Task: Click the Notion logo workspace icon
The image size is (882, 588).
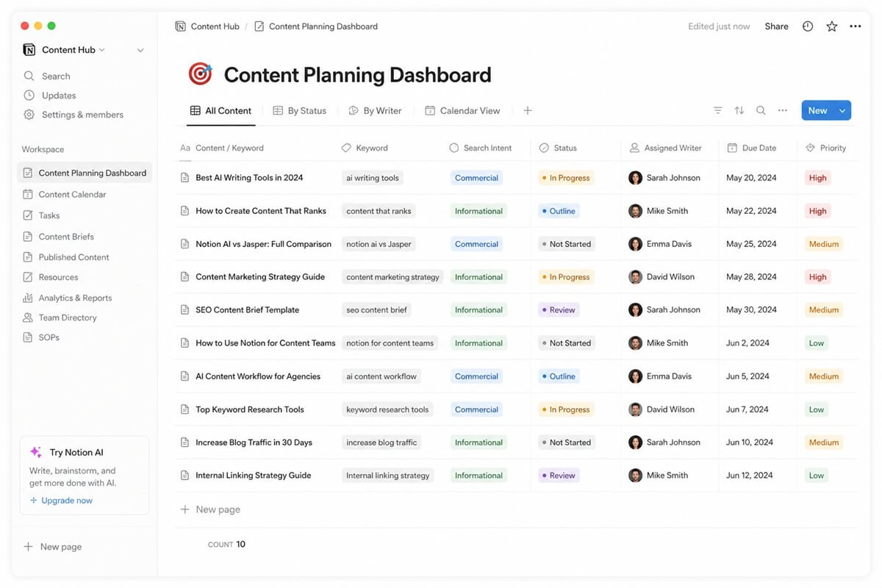Action: pos(29,50)
